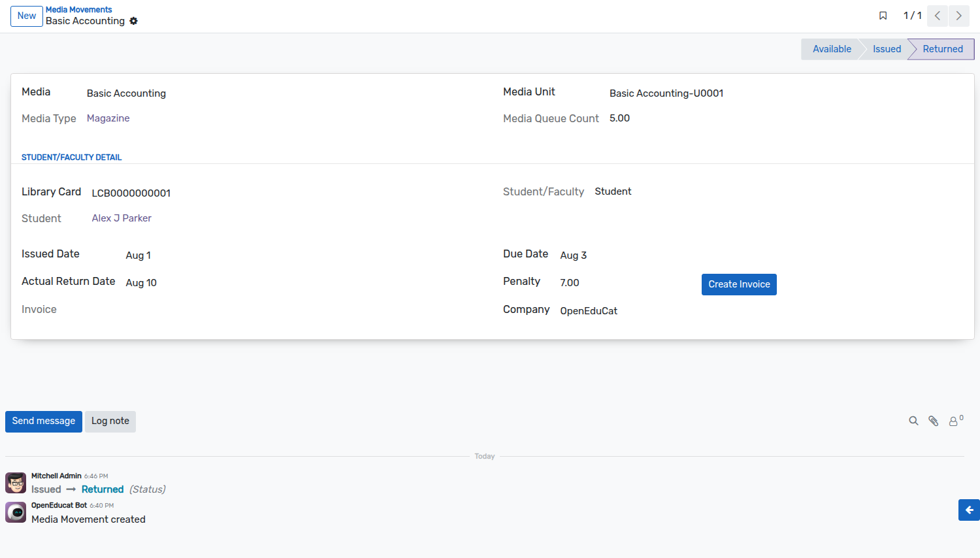Click the Media field value Basic Accounting
The image size is (980, 558).
point(126,93)
